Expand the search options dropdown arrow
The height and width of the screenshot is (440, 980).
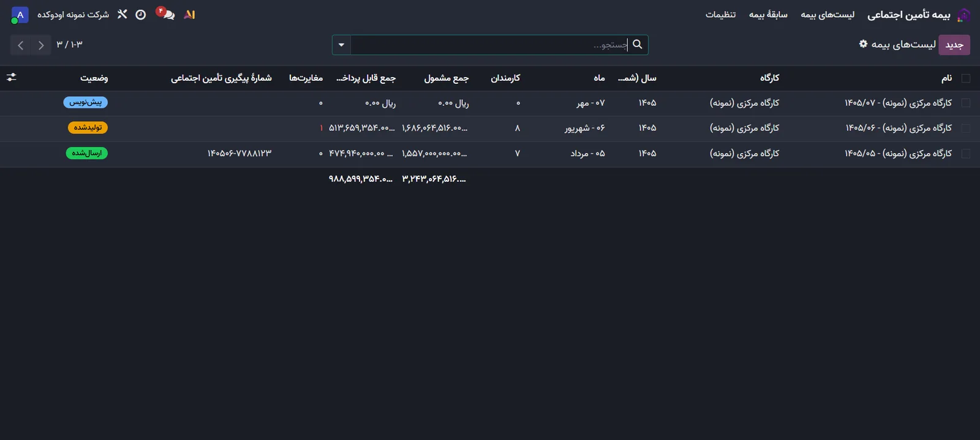pos(341,45)
